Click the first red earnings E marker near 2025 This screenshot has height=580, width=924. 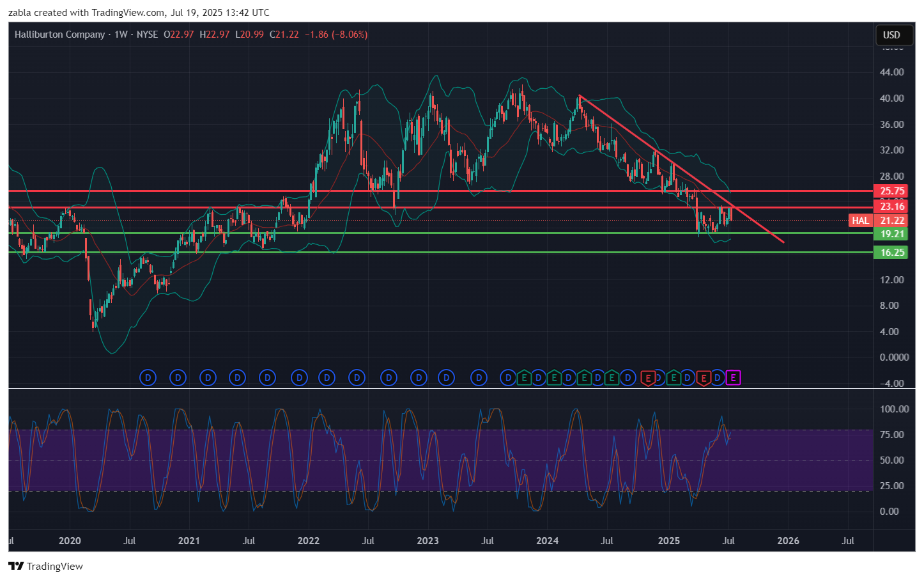tap(648, 378)
